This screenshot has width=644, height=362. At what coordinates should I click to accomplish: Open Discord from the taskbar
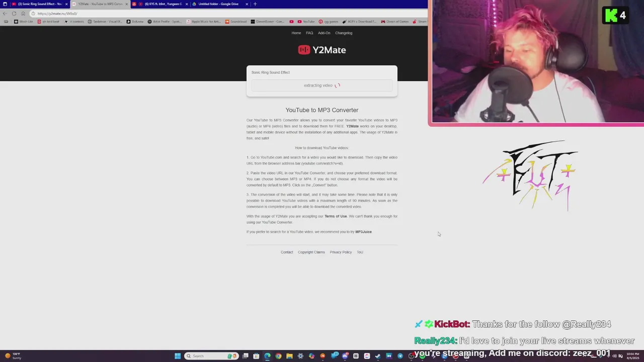click(345, 356)
